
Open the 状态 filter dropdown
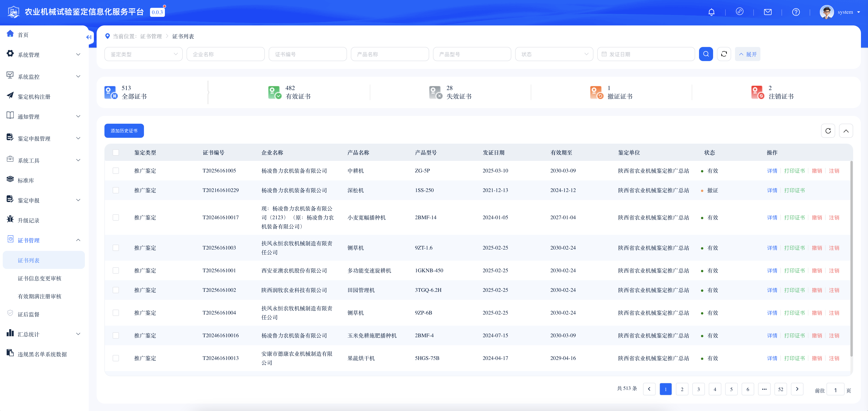[x=554, y=54]
